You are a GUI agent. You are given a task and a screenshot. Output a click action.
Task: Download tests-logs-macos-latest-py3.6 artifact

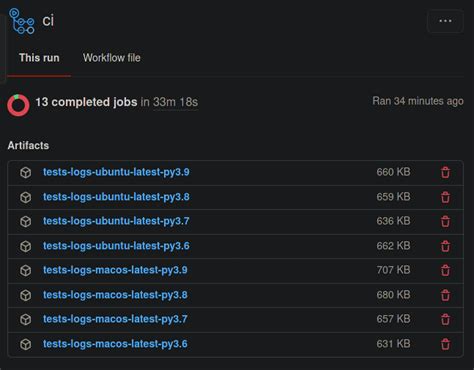(x=115, y=344)
